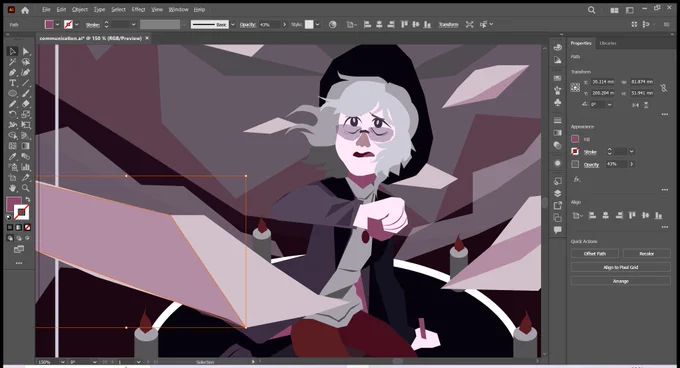Image resolution: width=680 pixels, height=368 pixels.
Task: Open fill color dropdown in control bar
Action: coord(57,25)
